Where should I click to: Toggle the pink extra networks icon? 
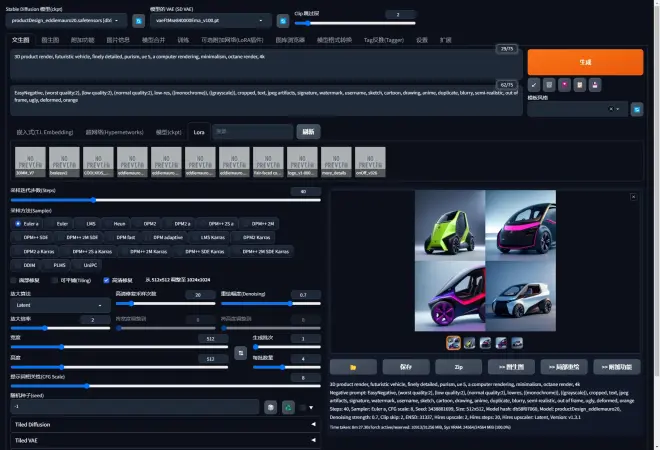pos(564,85)
